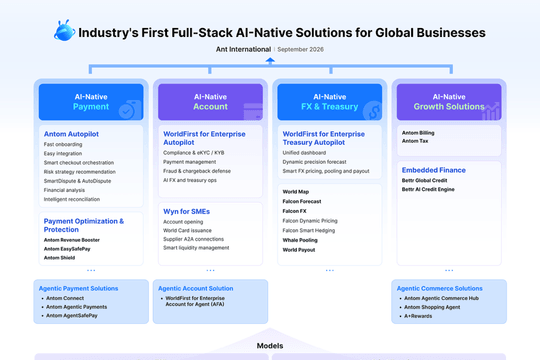Click the 'Antom Tax' item
Screen dimensions: 540x360
coord(415,141)
